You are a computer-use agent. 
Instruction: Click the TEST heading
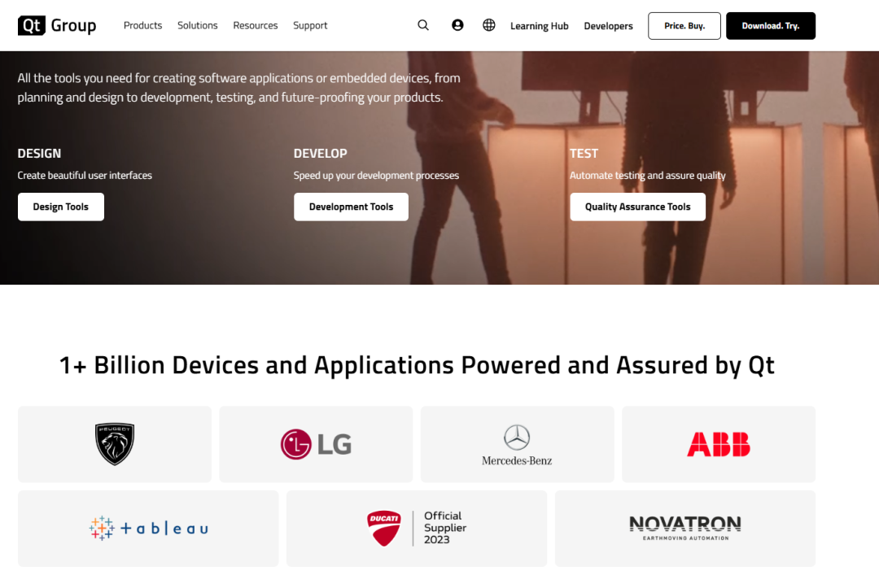(584, 154)
